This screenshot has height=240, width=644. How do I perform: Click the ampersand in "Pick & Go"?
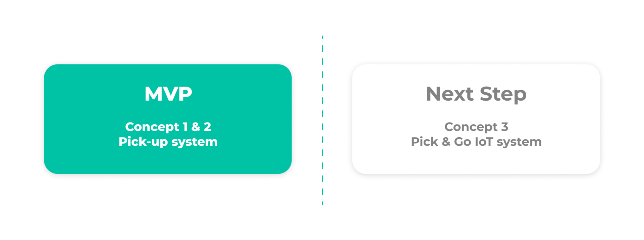tap(446, 142)
